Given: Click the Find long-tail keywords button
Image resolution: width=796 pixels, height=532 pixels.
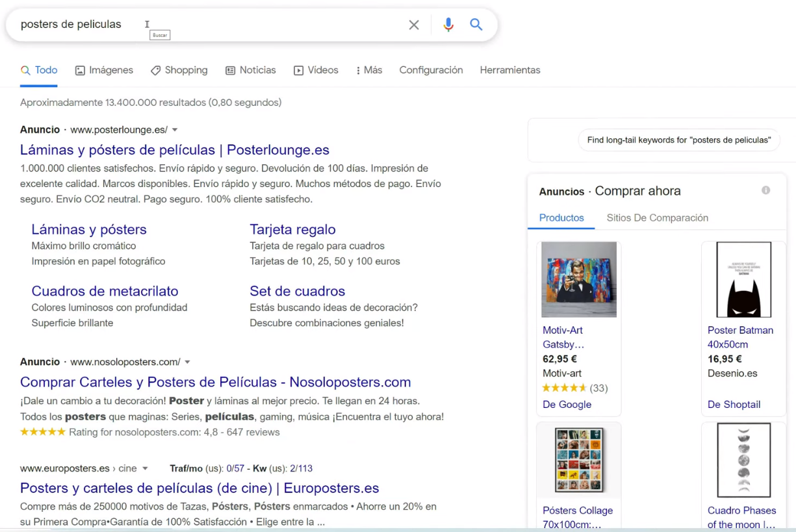Looking at the screenshot, I should (679, 140).
